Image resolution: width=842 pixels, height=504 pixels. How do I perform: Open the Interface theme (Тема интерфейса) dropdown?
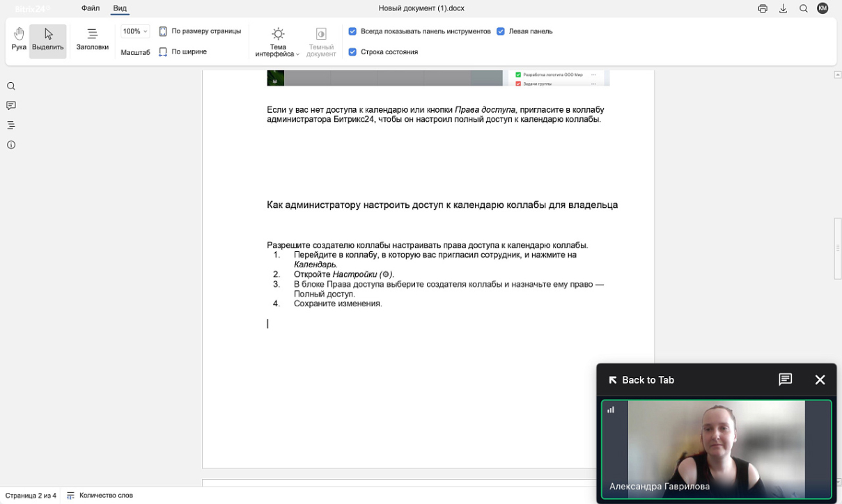click(x=277, y=42)
